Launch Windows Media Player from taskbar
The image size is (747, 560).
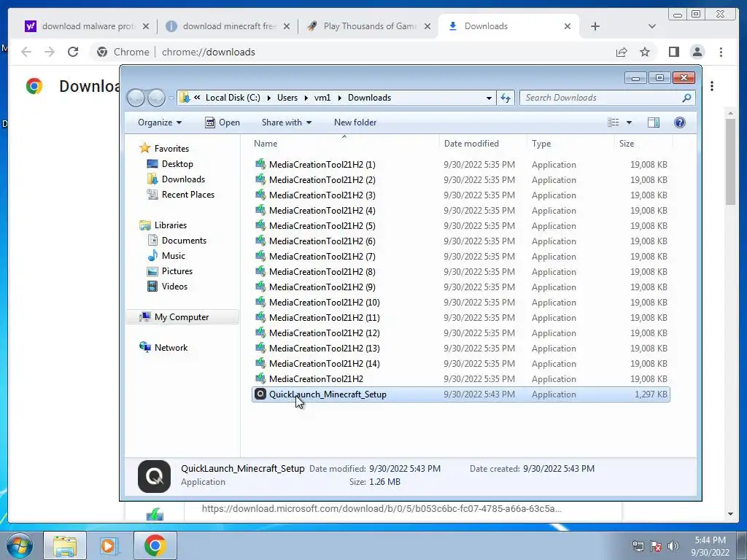[x=108, y=545]
